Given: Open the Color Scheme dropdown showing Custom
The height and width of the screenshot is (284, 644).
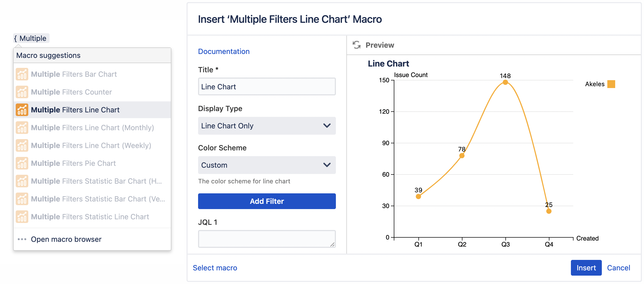Looking at the screenshot, I should point(266,165).
